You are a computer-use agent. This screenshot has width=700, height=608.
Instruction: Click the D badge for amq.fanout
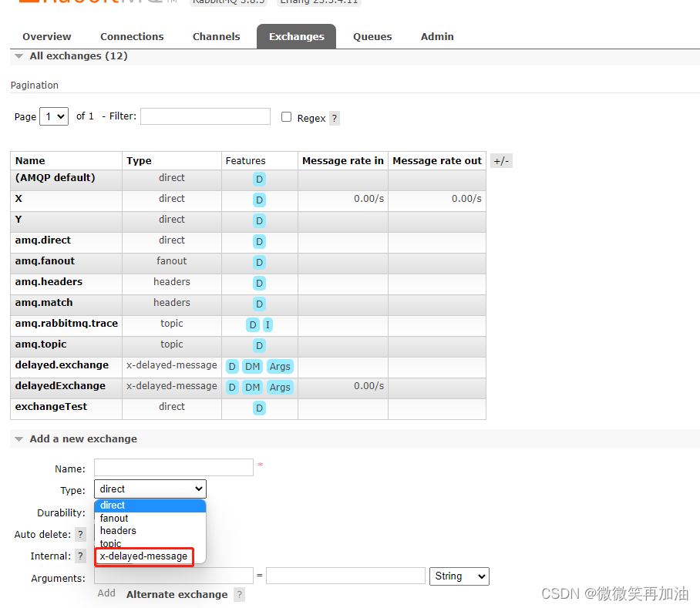coord(259,262)
